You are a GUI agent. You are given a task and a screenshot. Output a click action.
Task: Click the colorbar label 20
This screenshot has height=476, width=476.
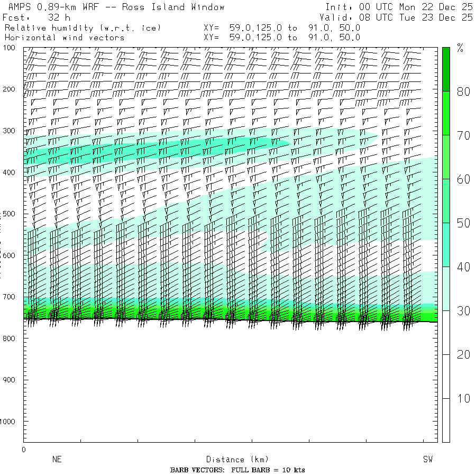pos(463,354)
